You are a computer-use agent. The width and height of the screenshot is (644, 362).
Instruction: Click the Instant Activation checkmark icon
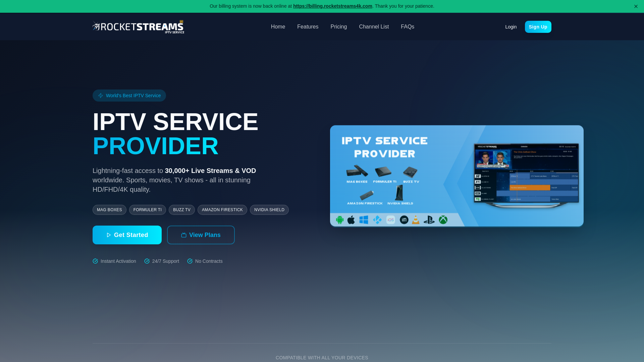pos(95,261)
